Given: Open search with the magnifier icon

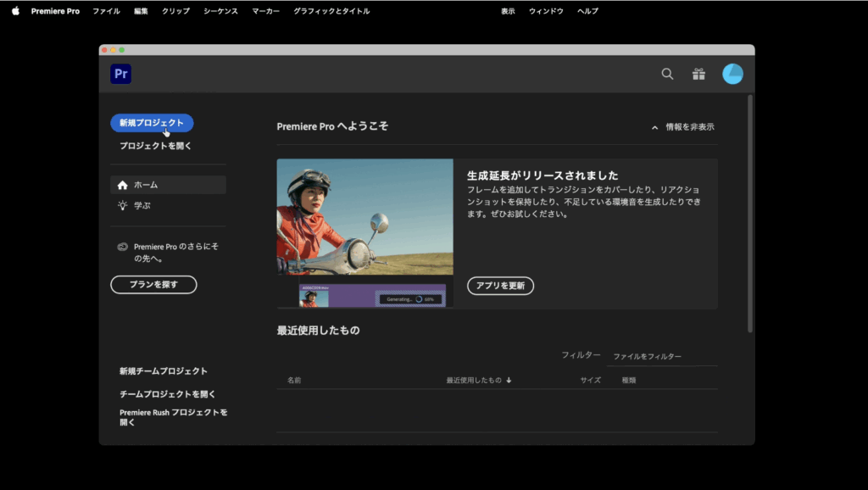Looking at the screenshot, I should click(667, 74).
